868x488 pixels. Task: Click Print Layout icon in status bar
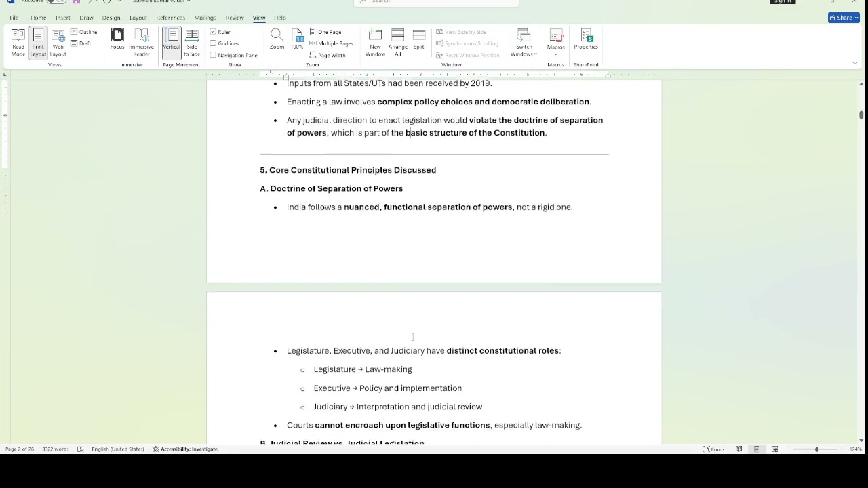tap(757, 449)
